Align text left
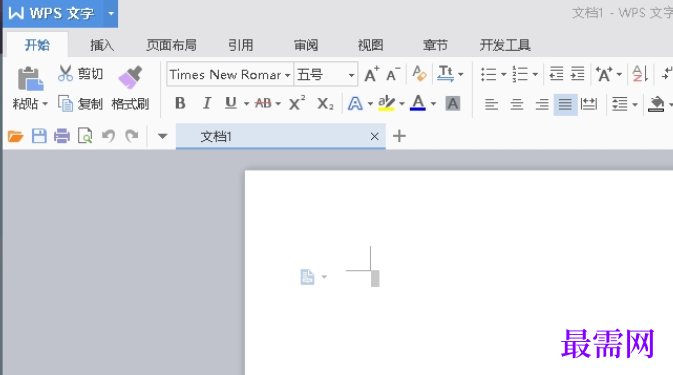 [x=491, y=104]
